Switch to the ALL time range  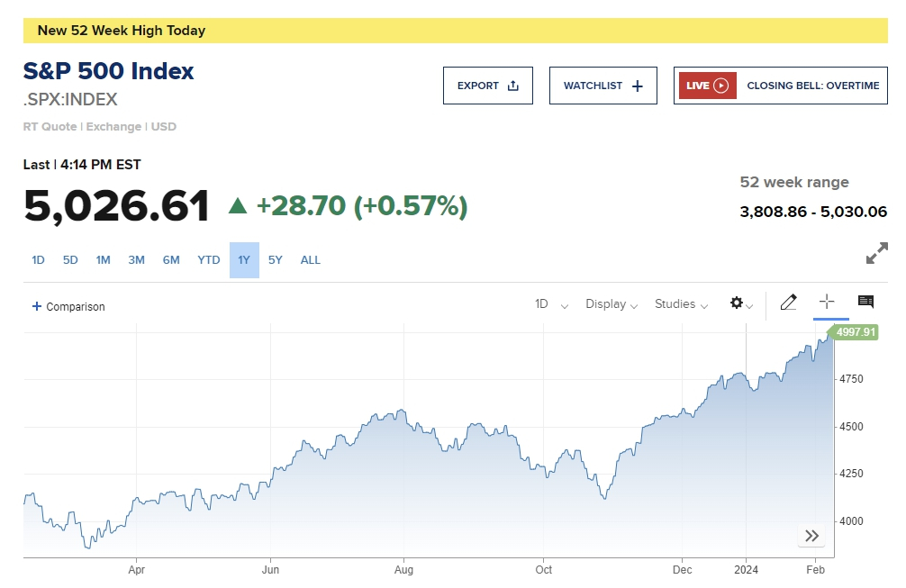pyautogui.click(x=310, y=260)
